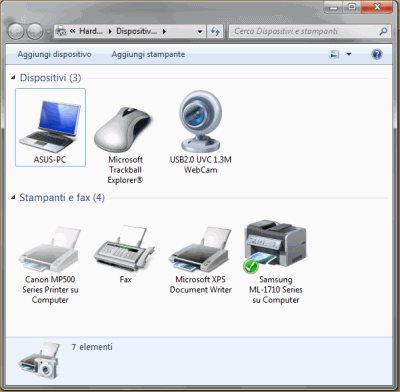Click the 'Canon MP500 Series Printer su Computer' label
The height and width of the screenshot is (392, 400).
pos(50,290)
